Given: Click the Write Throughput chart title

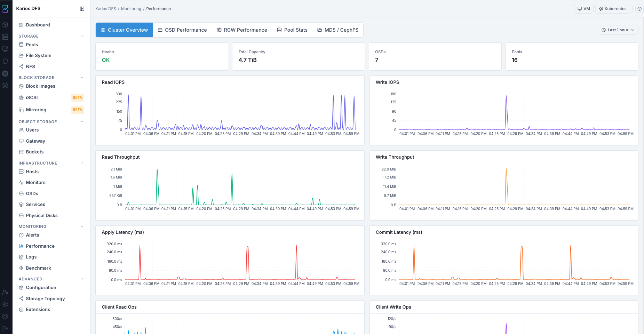Looking at the screenshot, I should pyautogui.click(x=395, y=157).
